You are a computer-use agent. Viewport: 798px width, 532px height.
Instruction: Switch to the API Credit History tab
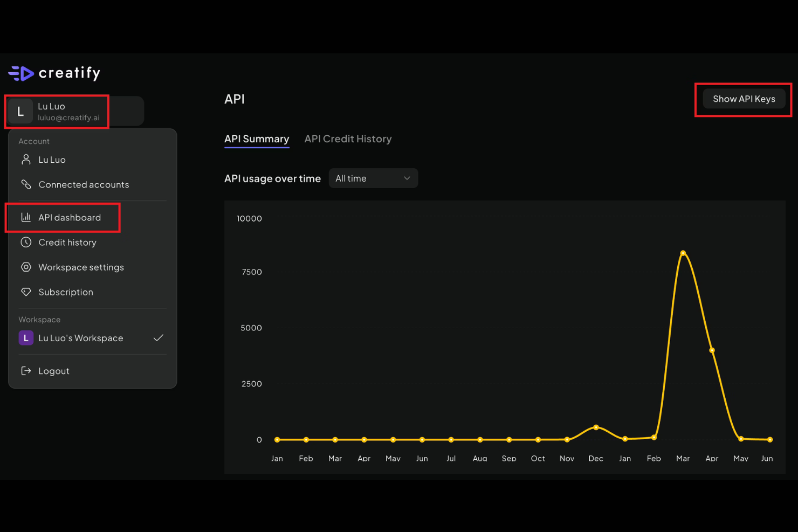tap(348, 139)
